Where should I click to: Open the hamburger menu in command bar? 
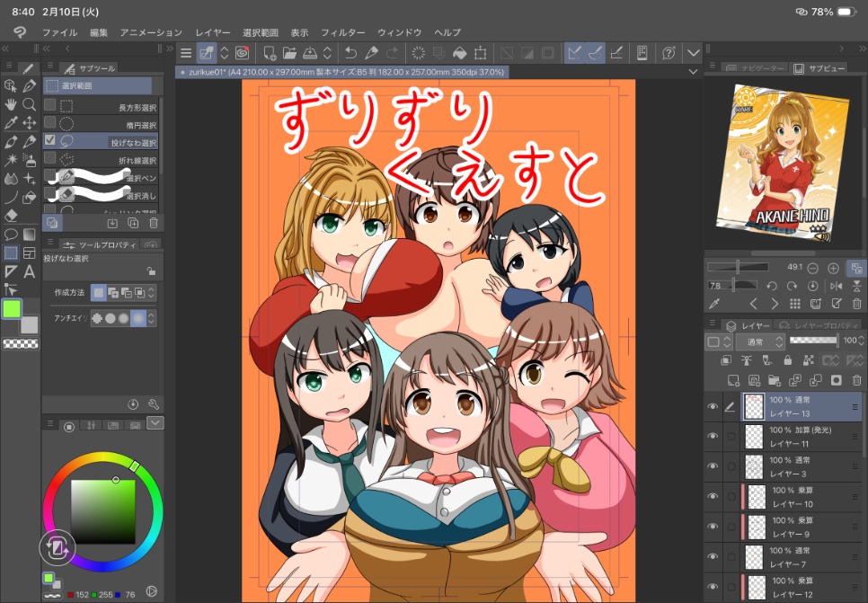pos(186,53)
